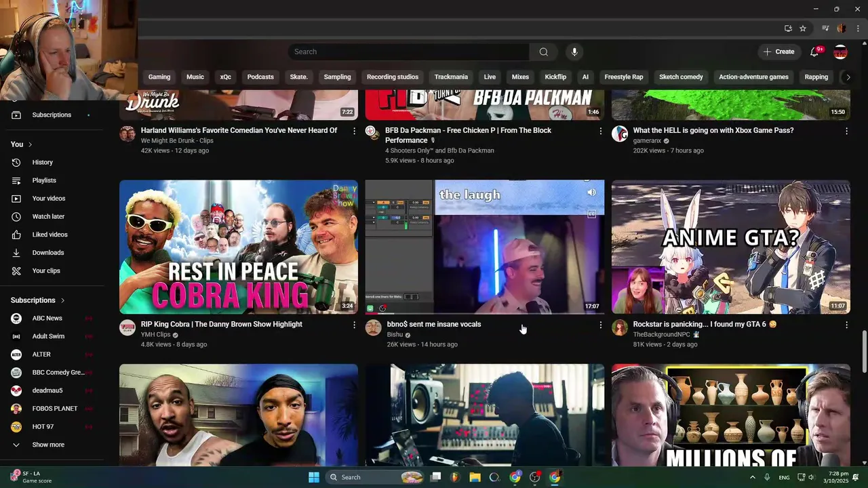
Task: Show hidden system tray icons
Action: 752,477
